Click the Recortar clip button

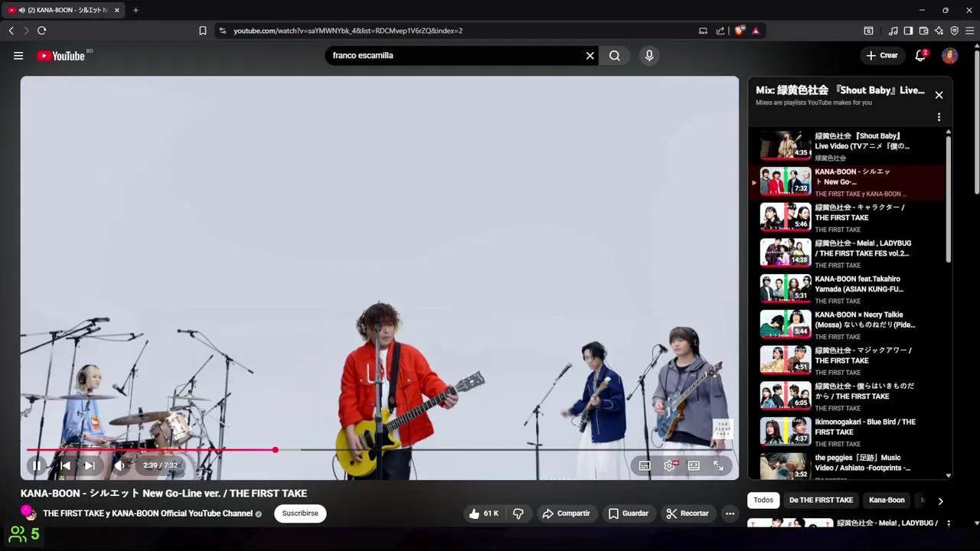687,514
